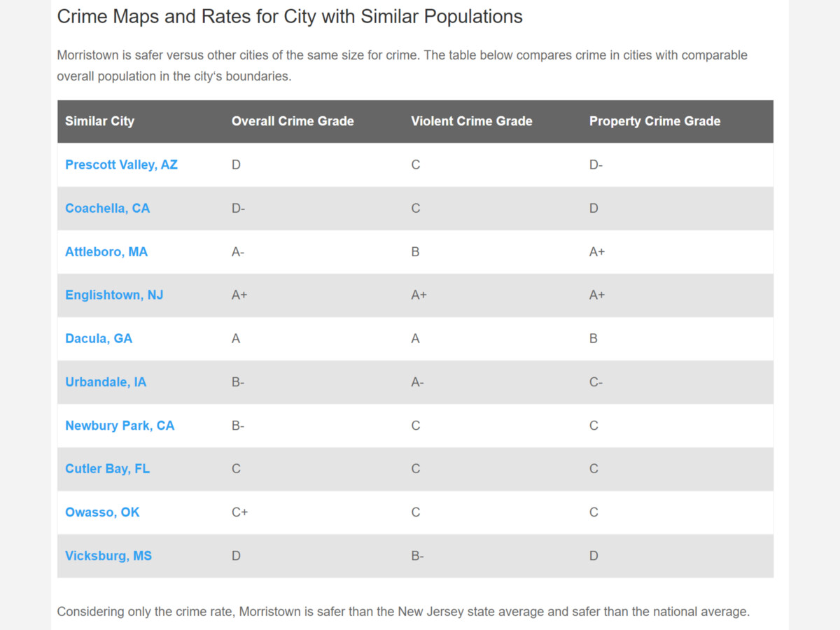The image size is (840, 630).
Task: Click the Crime Maps and Rates heading
Action: coord(290,17)
